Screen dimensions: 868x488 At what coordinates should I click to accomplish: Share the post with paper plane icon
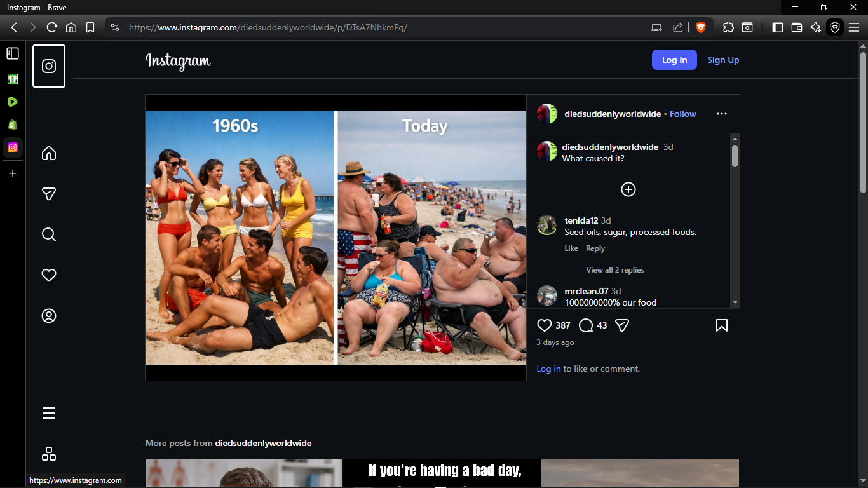[x=622, y=325]
